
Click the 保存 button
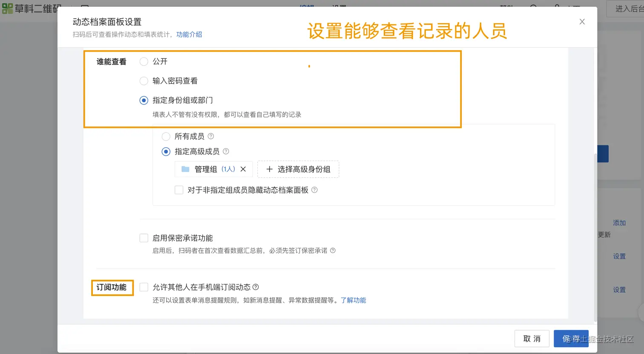[571, 339]
